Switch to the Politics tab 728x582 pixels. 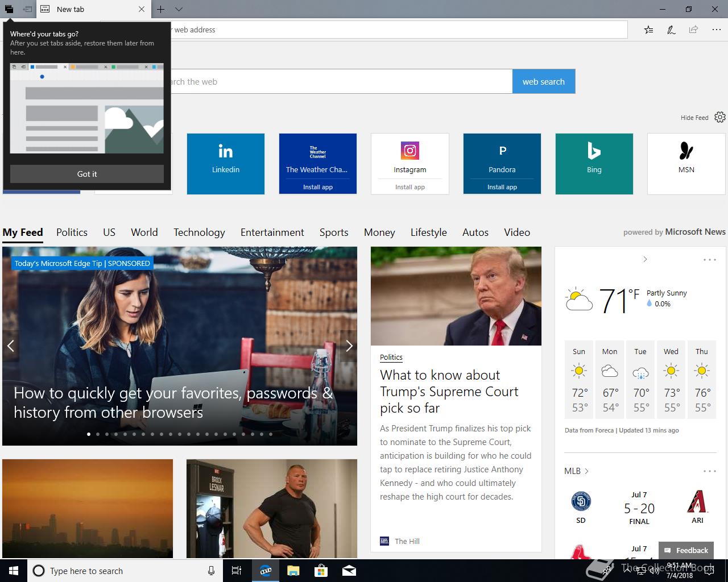click(x=72, y=232)
